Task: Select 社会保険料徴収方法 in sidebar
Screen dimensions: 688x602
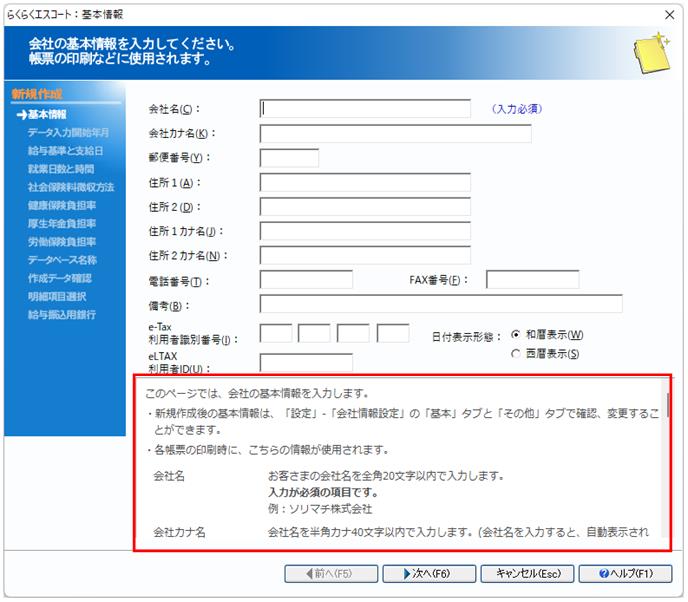Action: (71, 187)
